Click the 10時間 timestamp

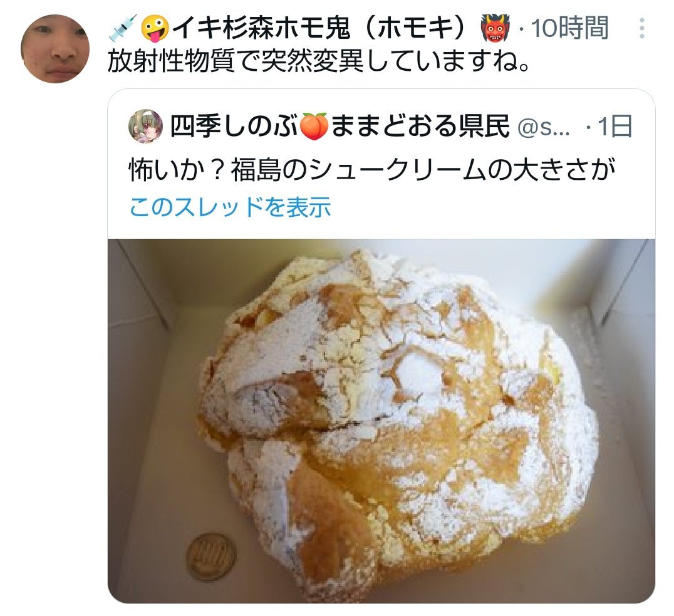[569, 28]
